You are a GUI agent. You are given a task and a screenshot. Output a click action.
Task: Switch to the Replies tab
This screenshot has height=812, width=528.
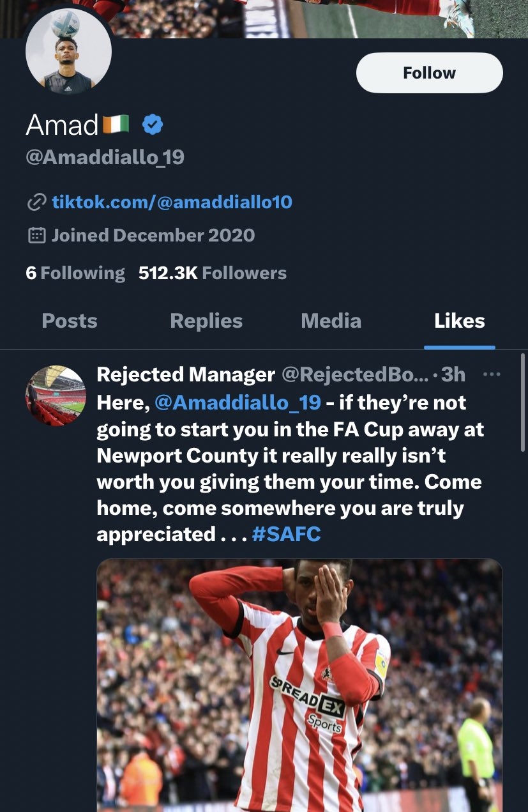click(206, 321)
